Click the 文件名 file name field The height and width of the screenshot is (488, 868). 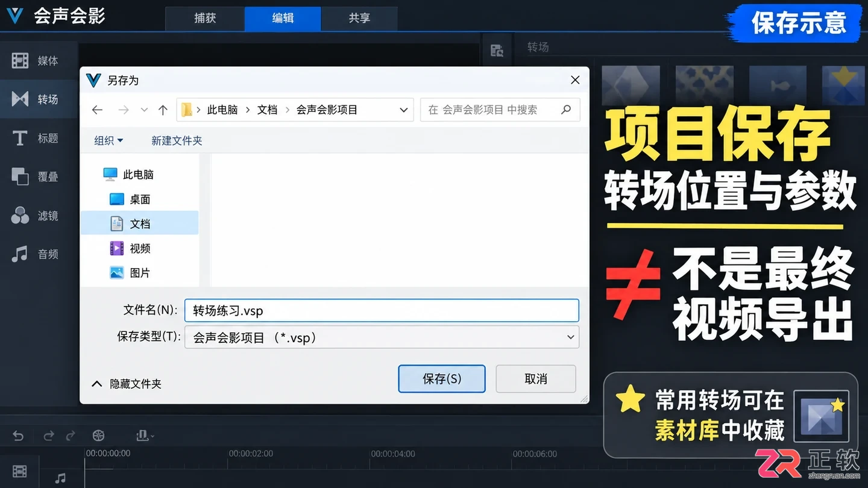(382, 310)
